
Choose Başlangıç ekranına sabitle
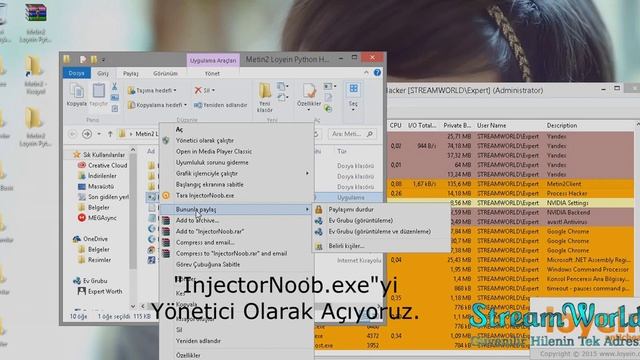(210, 184)
